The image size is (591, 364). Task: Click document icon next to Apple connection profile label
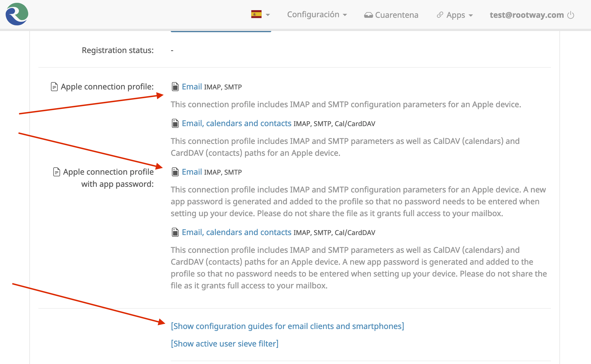pos(54,87)
